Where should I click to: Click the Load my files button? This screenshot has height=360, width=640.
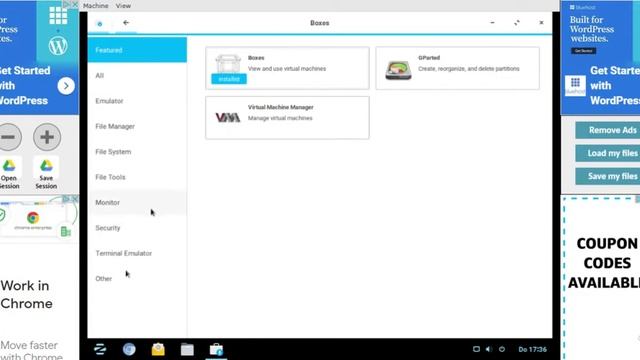pyautogui.click(x=608, y=153)
